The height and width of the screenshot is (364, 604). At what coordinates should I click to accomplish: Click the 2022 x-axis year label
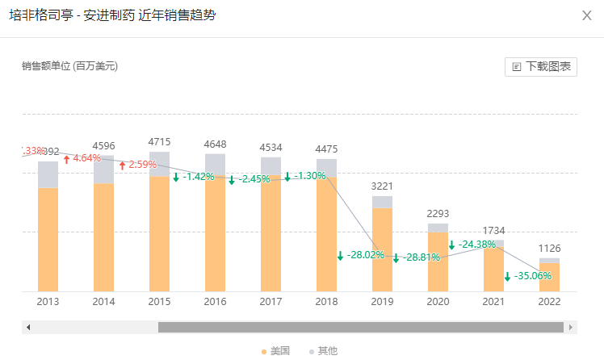(549, 302)
